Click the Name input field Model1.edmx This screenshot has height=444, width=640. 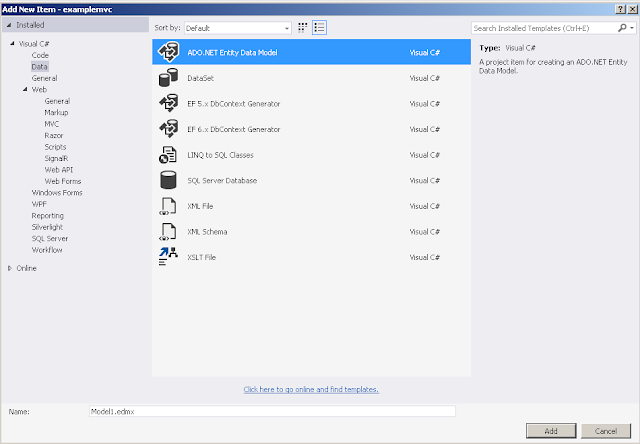(x=272, y=411)
